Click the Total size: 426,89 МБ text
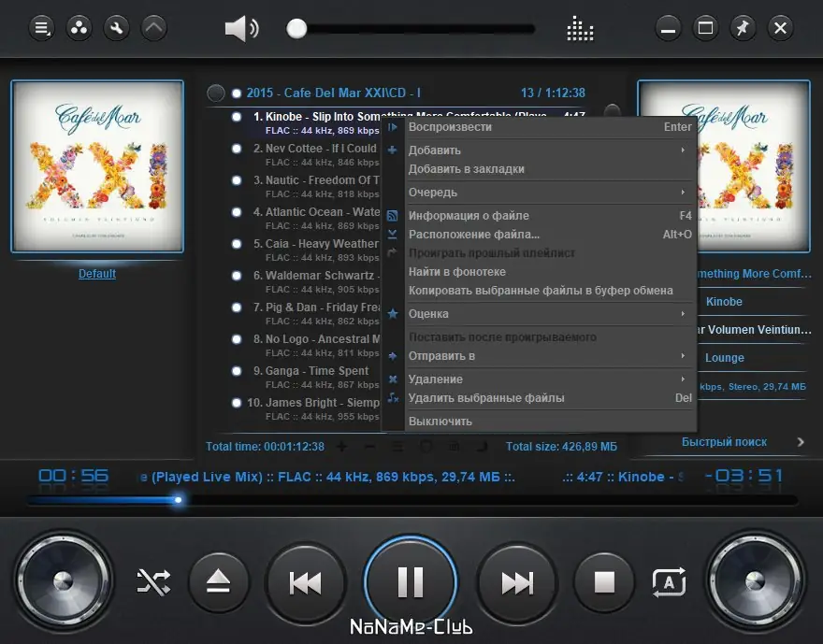The height and width of the screenshot is (644, 823). click(x=561, y=447)
